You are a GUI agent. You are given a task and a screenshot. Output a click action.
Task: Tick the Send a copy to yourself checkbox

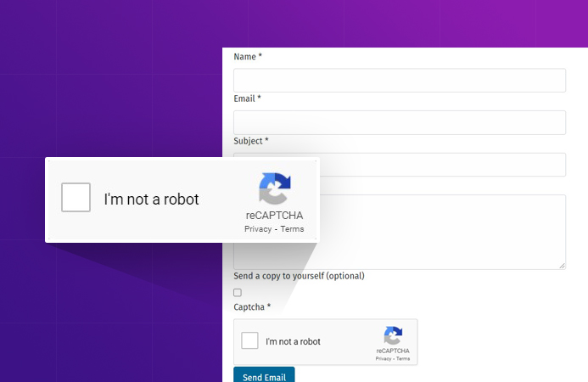click(x=238, y=292)
